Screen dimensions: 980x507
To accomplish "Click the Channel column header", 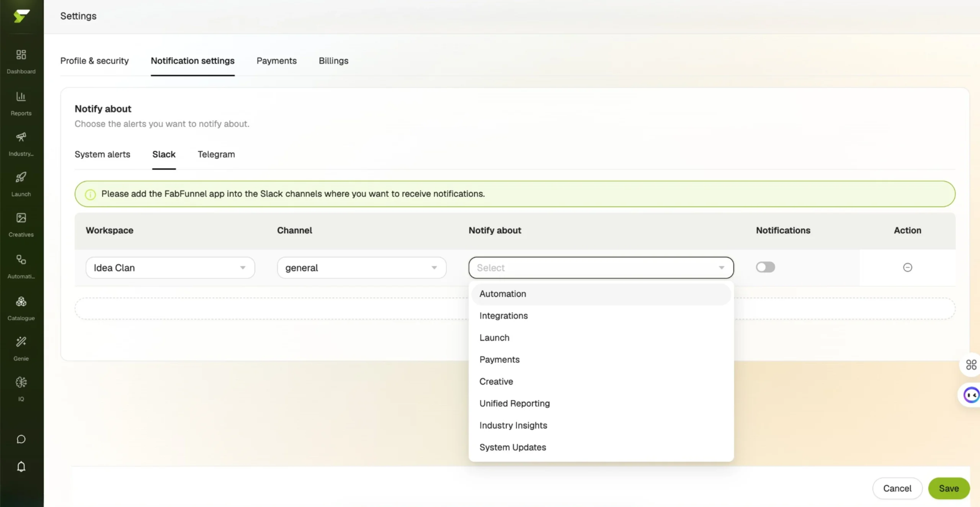I will tap(294, 231).
